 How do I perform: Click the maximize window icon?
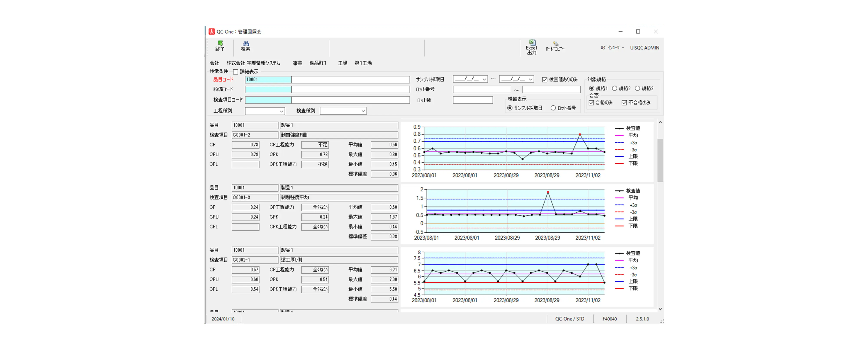click(x=638, y=32)
